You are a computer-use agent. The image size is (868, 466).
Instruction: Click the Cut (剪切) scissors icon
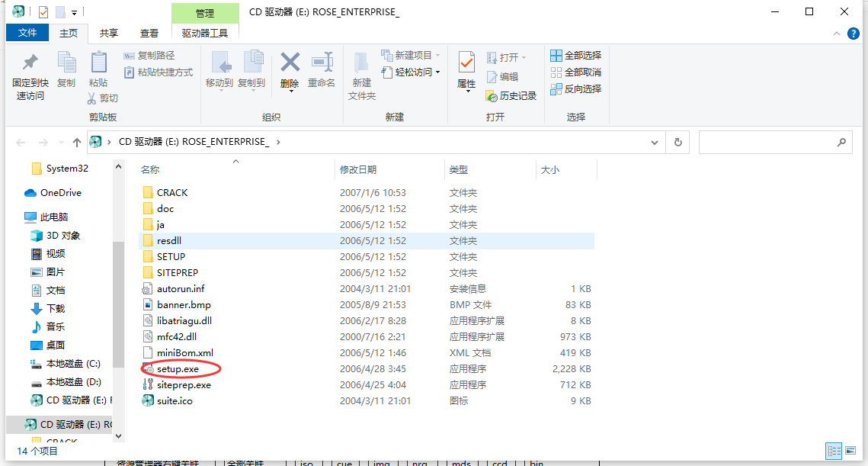(92, 98)
